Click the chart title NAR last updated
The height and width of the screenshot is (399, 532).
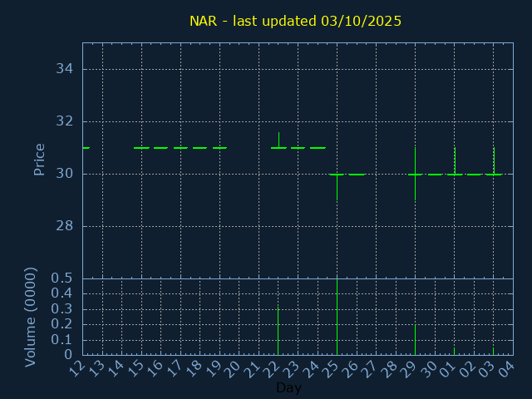pos(295,22)
